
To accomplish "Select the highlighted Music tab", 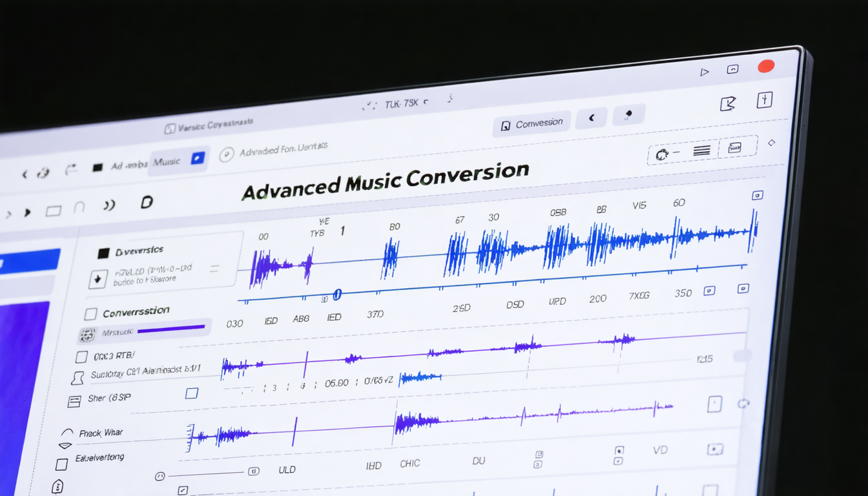I will [178, 160].
